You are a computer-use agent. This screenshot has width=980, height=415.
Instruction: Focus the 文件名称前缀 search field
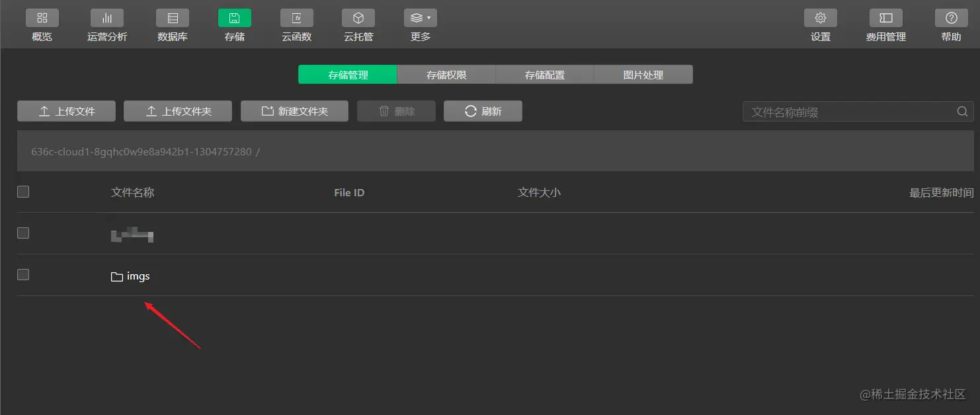pyautogui.click(x=858, y=112)
